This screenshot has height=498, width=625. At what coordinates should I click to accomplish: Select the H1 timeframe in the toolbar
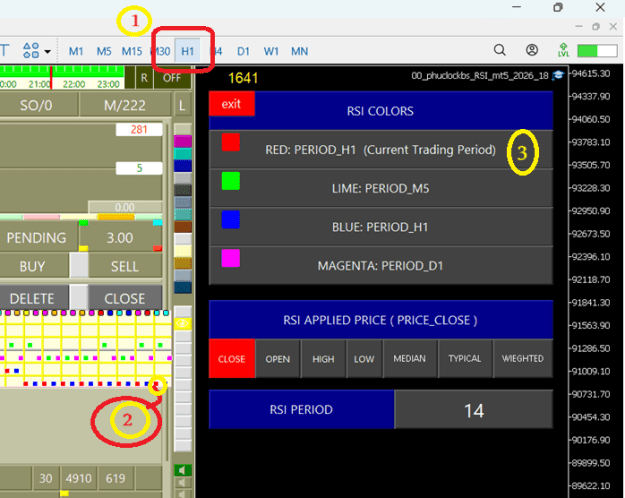[x=187, y=51]
